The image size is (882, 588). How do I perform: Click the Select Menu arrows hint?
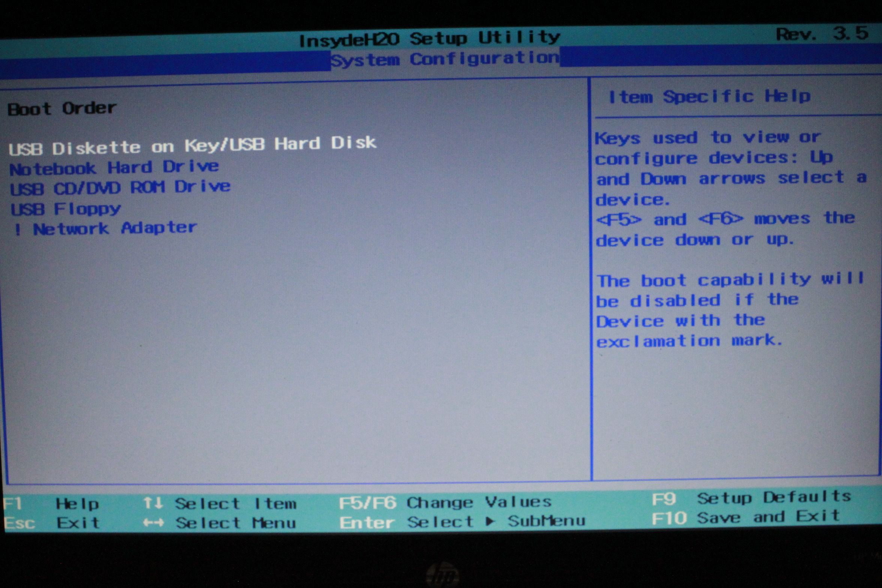click(223, 523)
